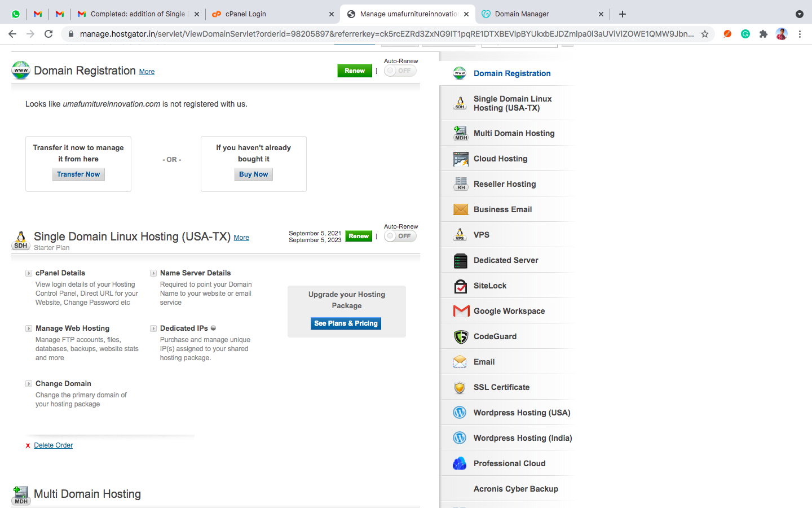Click the Business Email envelope icon
This screenshot has width=812, height=508.
461,209
